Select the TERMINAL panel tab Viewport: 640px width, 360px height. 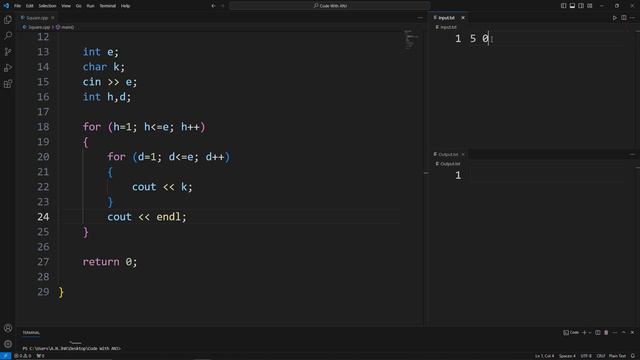coord(31,333)
